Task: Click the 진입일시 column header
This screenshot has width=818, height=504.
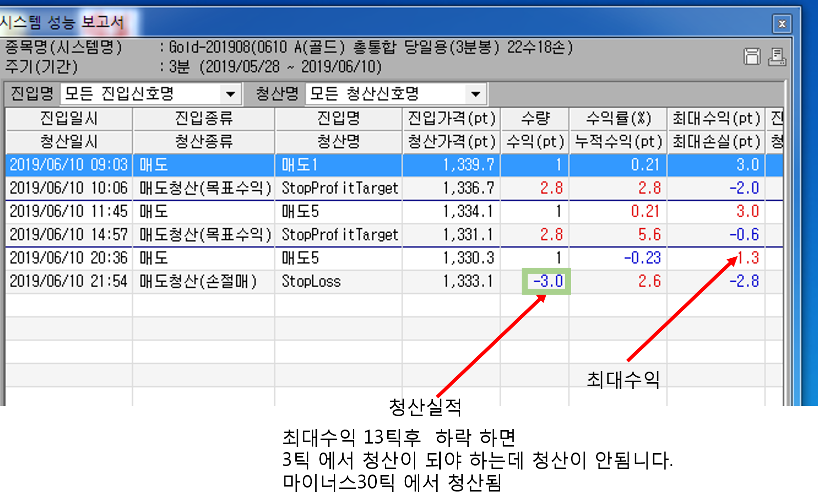Action: 69,118
